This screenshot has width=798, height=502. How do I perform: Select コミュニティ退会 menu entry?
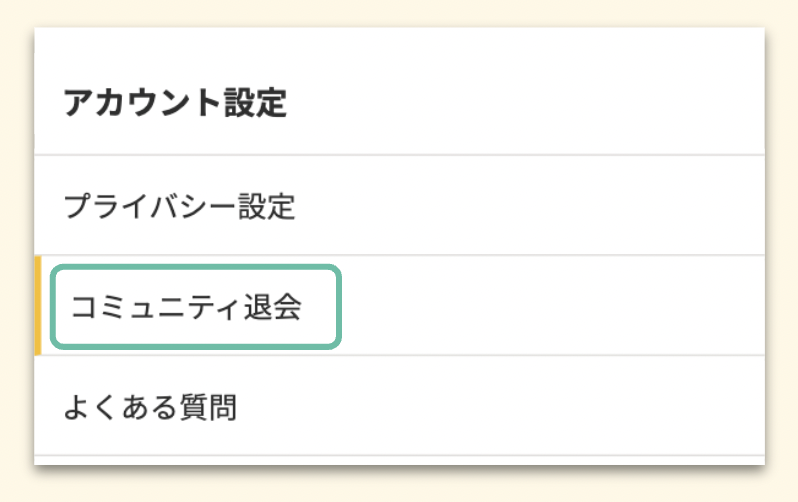[x=180, y=307]
